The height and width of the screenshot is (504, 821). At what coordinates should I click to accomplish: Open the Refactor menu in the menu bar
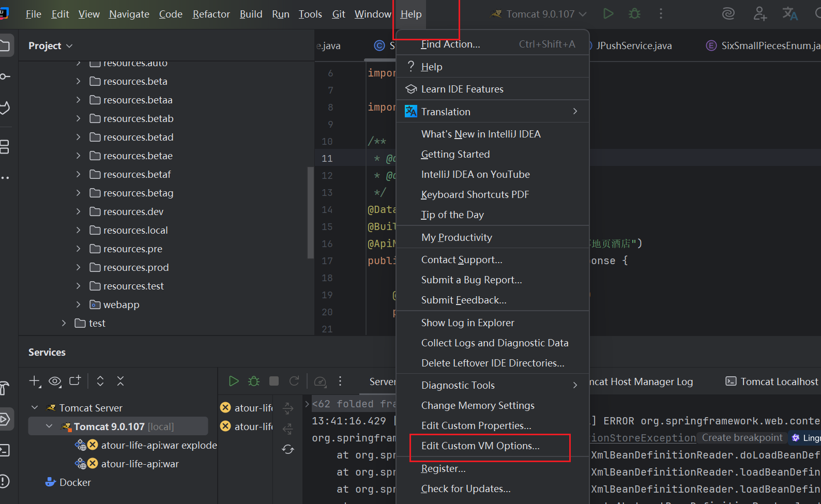[211, 14]
